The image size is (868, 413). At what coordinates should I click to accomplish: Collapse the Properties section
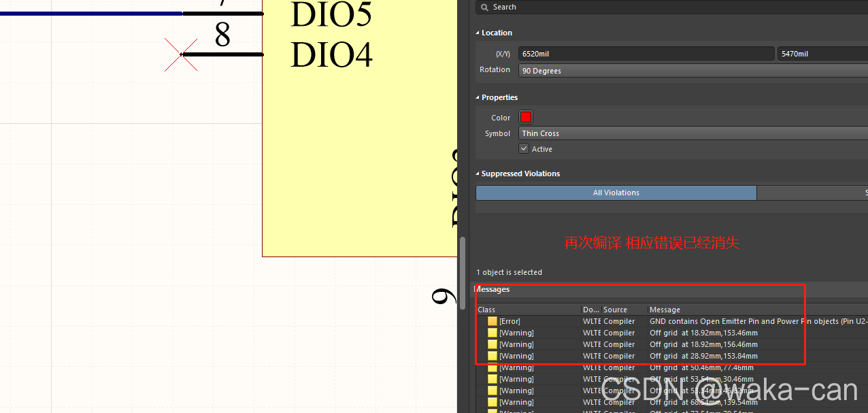click(478, 97)
